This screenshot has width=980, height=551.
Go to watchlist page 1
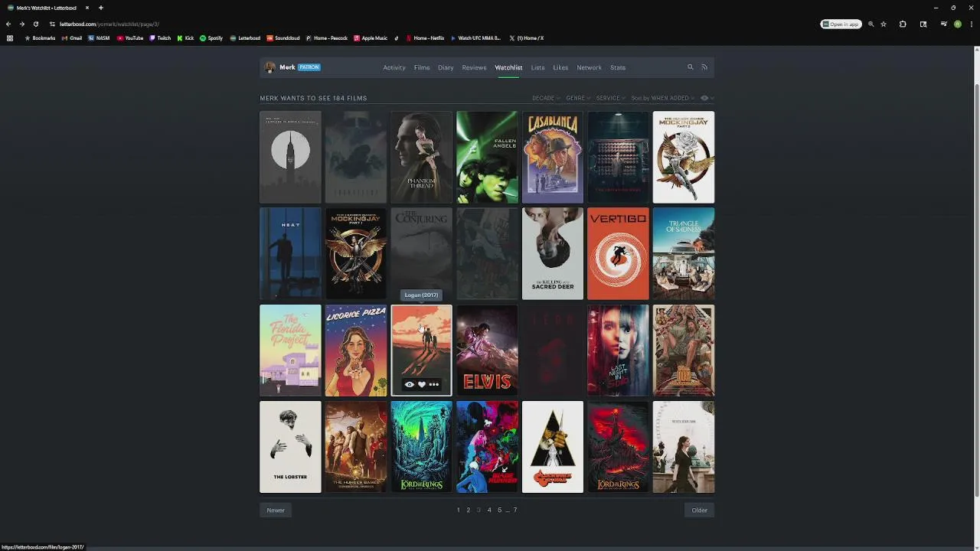coord(459,510)
